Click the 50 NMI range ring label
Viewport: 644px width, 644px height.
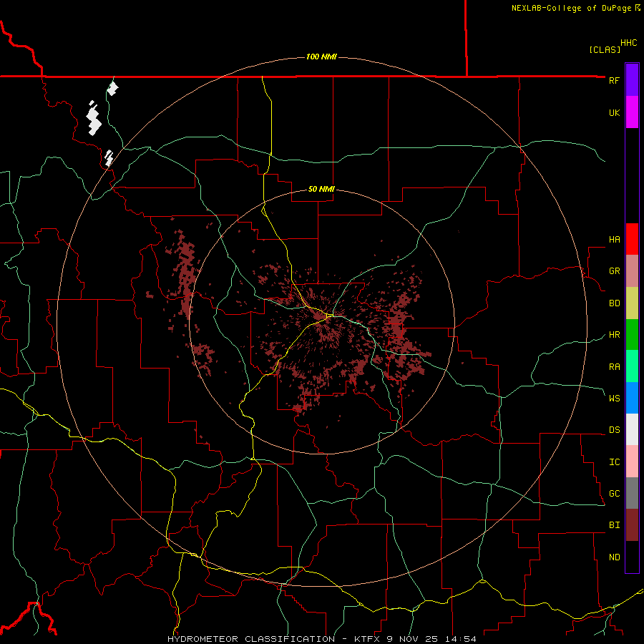tap(321, 189)
